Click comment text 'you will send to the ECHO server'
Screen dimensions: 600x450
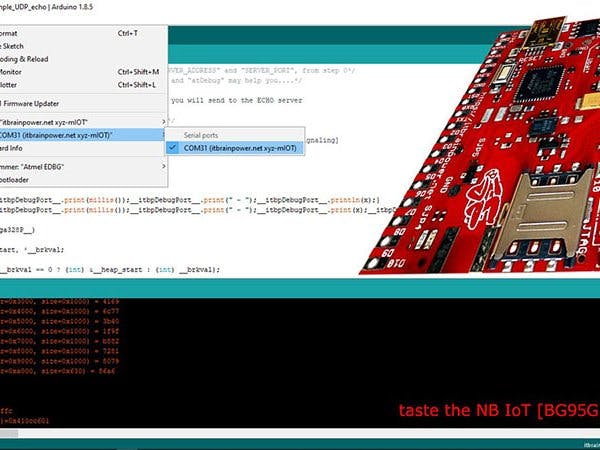(x=236, y=100)
